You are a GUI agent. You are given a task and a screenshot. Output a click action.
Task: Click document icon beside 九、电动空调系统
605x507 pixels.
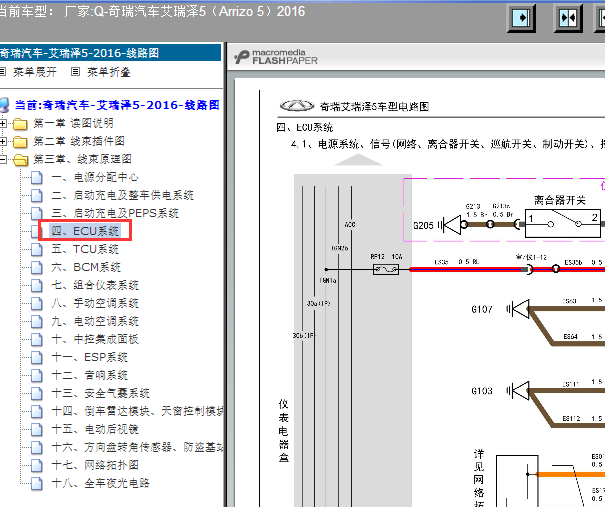[x=37, y=322]
